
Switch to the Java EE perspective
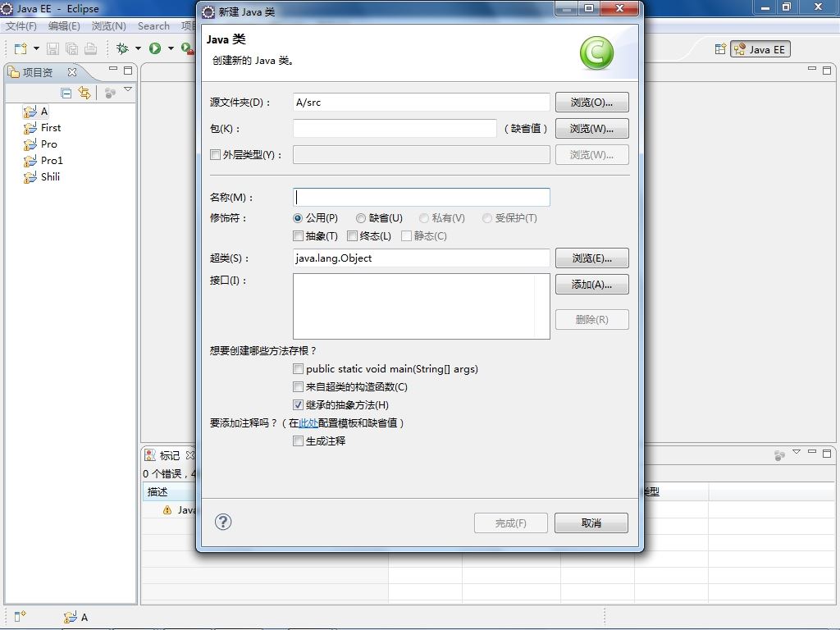760,49
